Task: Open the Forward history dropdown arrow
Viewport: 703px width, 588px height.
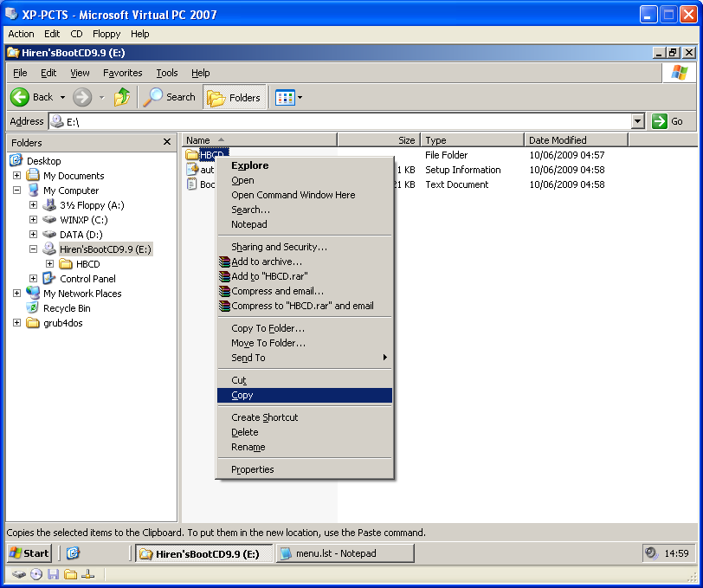Action: 102,97
